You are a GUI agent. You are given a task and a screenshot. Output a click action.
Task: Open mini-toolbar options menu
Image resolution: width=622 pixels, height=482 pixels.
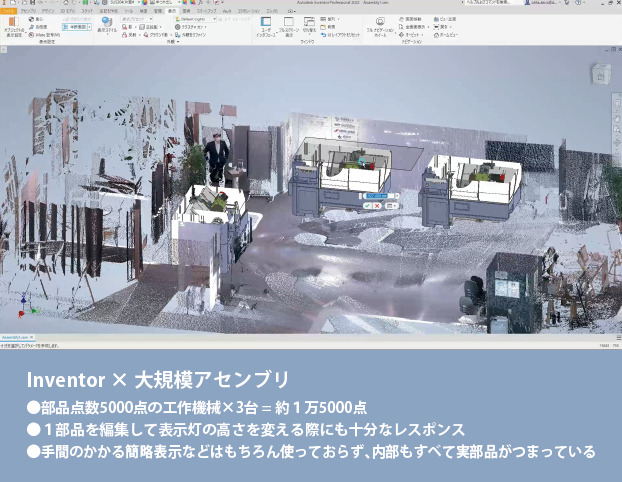point(391,205)
